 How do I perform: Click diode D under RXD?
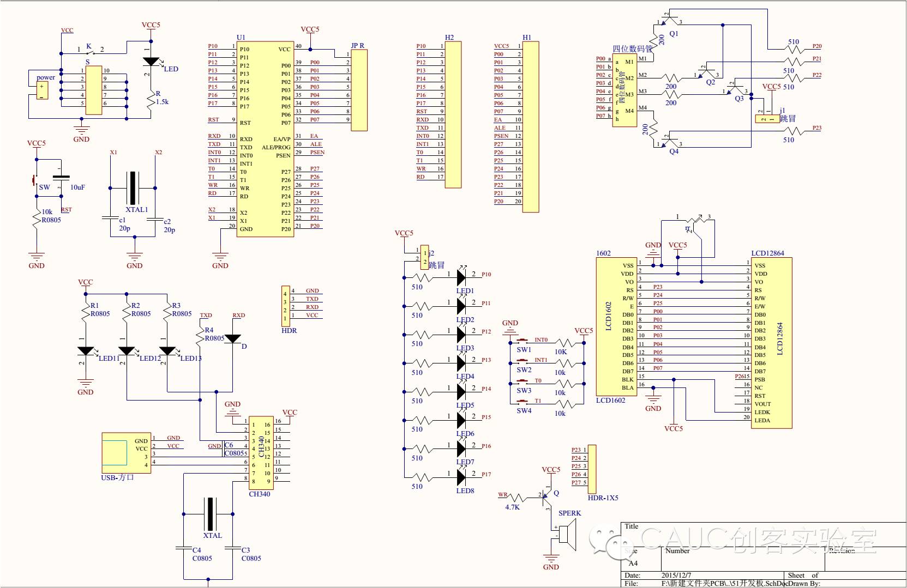(233, 338)
